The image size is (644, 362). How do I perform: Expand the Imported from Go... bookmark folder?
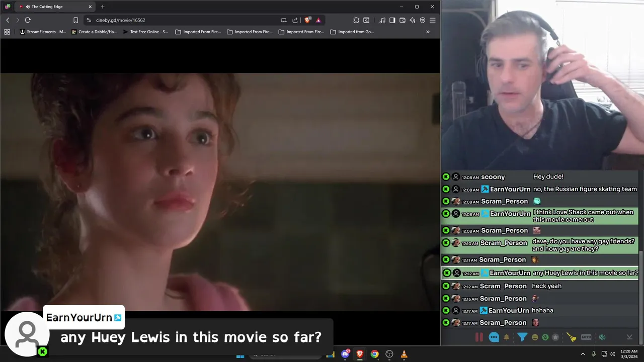352,32
